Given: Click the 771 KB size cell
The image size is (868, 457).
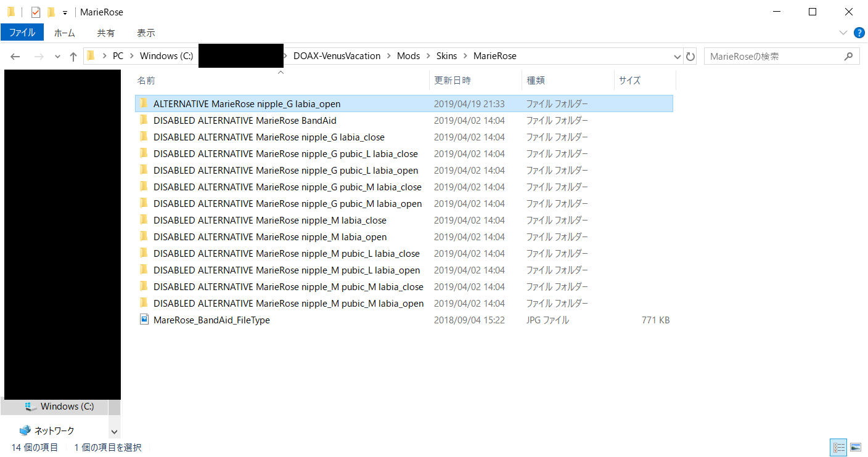Looking at the screenshot, I should pos(655,320).
